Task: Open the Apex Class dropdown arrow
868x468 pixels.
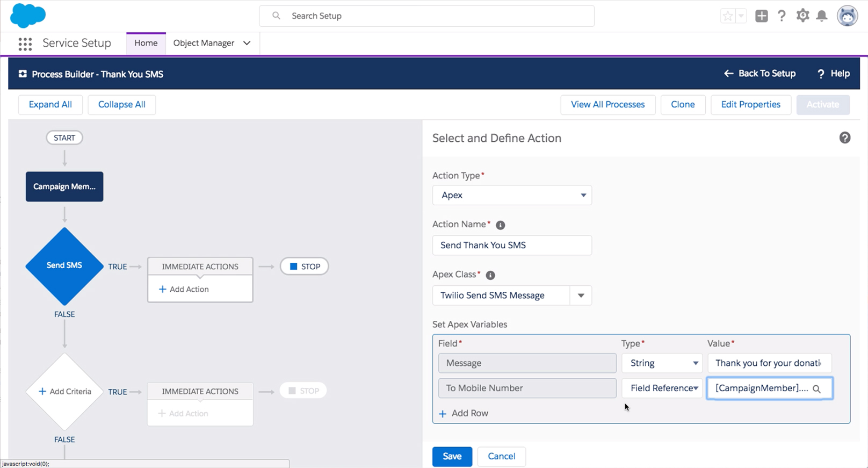Action: coord(581,296)
